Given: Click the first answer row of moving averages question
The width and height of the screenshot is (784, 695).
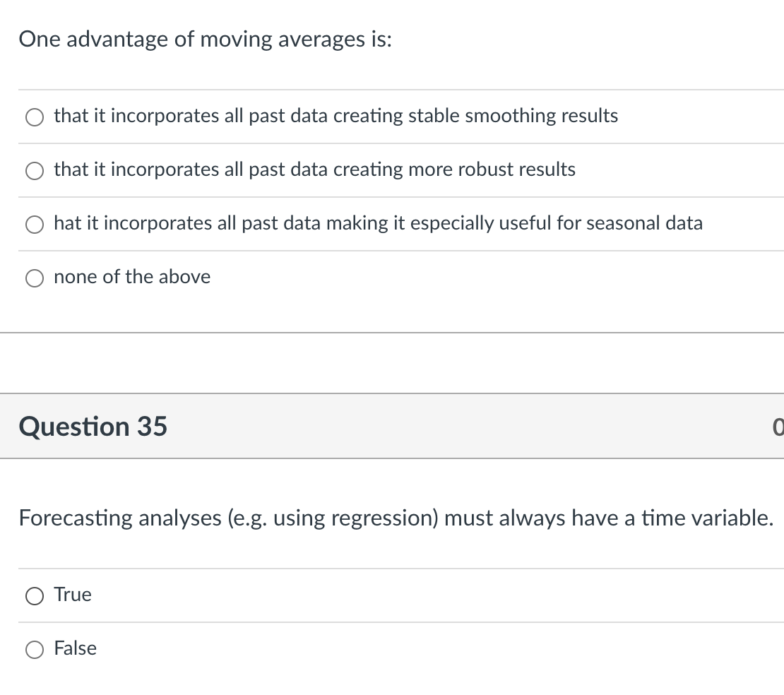Looking at the screenshot, I should pyautogui.click(x=392, y=117).
